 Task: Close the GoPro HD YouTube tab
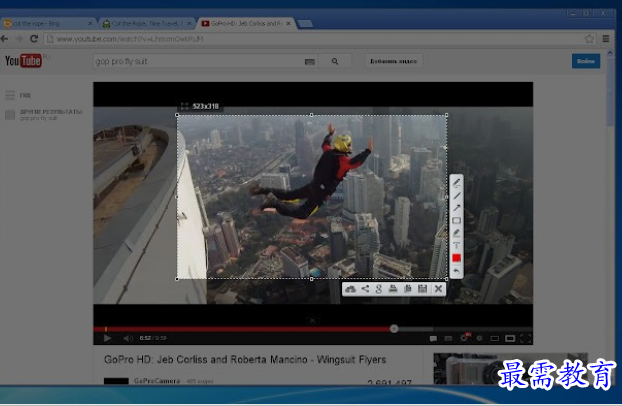coord(288,24)
